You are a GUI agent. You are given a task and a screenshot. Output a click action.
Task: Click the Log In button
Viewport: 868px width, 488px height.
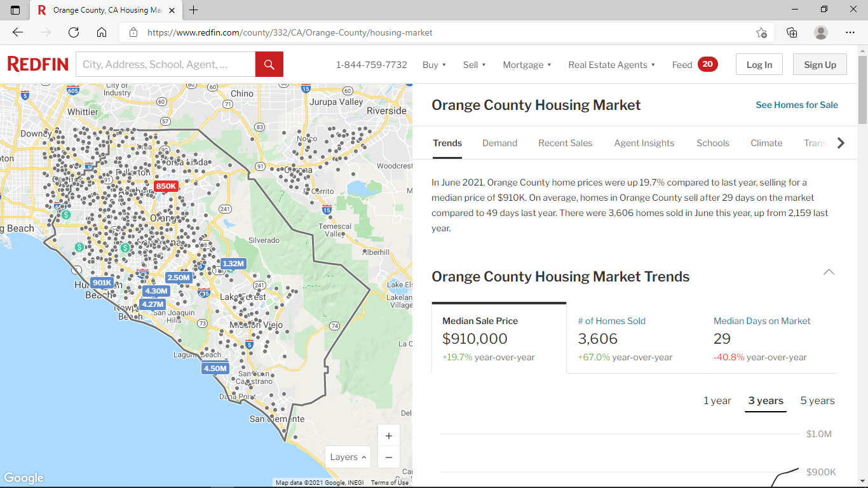pyautogui.click(x=759, y=64)
